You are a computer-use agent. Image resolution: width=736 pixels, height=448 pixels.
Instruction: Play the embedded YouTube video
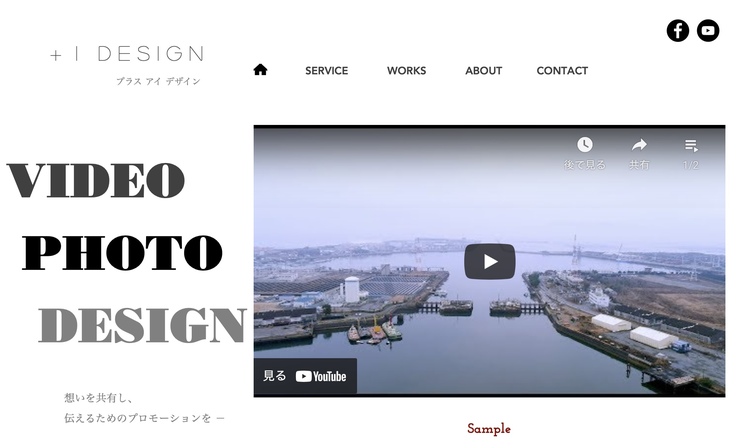pyautogui.click(x=490, y=262)
